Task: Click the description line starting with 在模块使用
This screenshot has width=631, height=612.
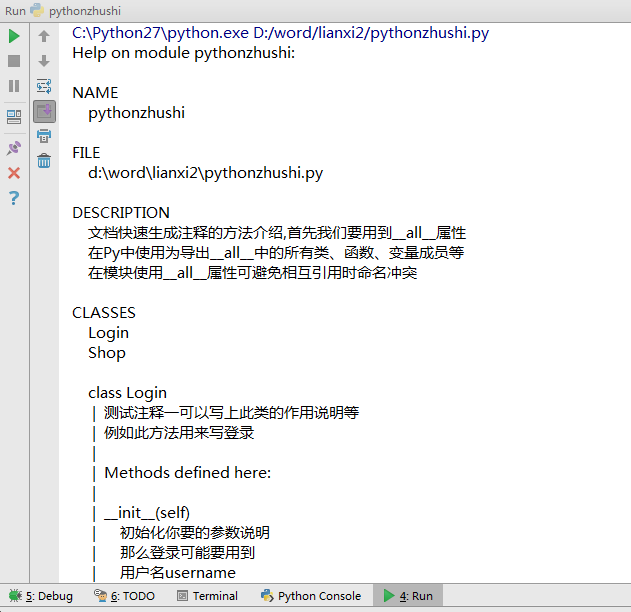Action: click(252, 273)
